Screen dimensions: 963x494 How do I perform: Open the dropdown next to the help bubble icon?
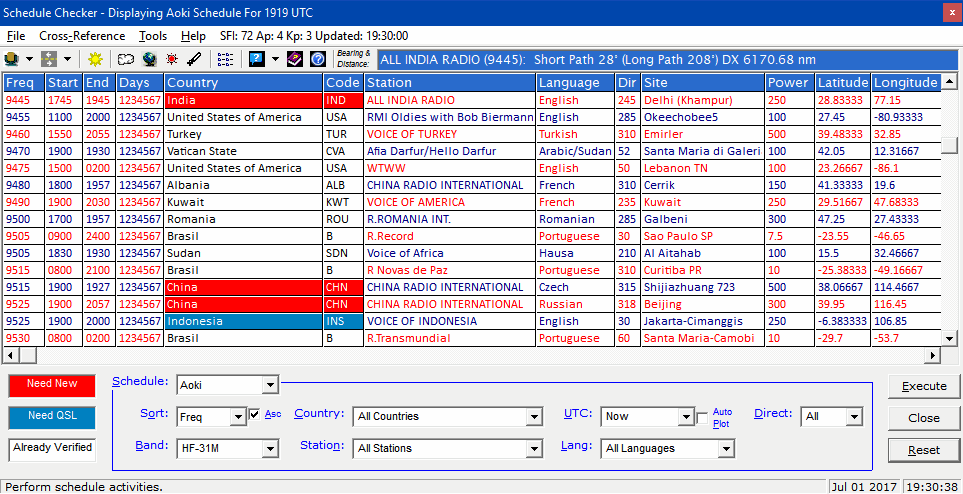(x=275, y=60)
